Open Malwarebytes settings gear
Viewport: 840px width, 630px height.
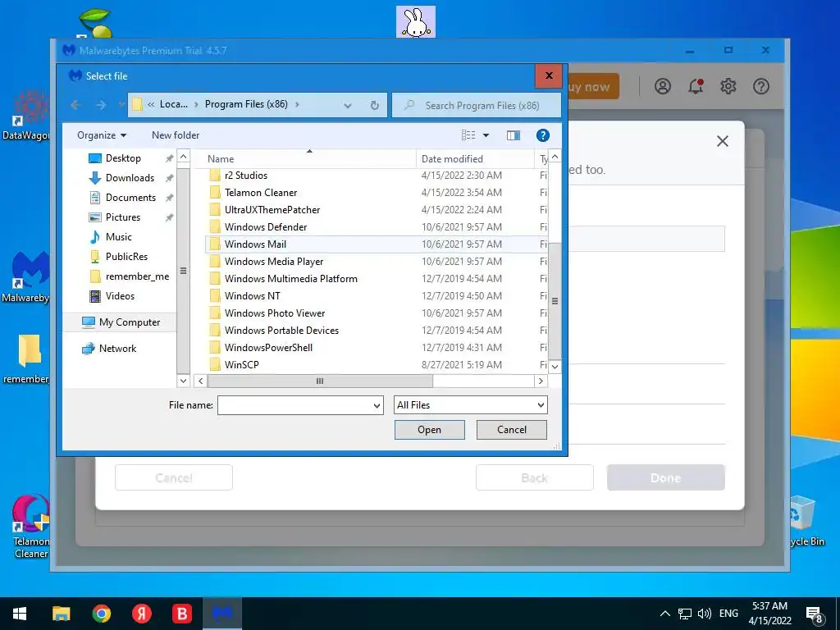(x=728, y=86)
